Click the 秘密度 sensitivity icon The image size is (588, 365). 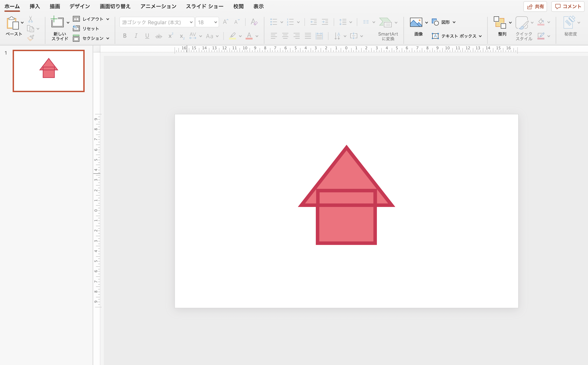tap(569, 22)
